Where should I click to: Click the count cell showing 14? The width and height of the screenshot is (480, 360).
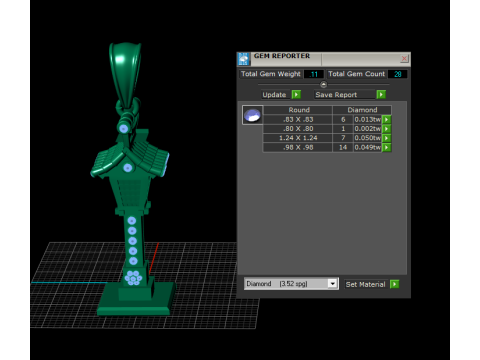coord(343,147)
